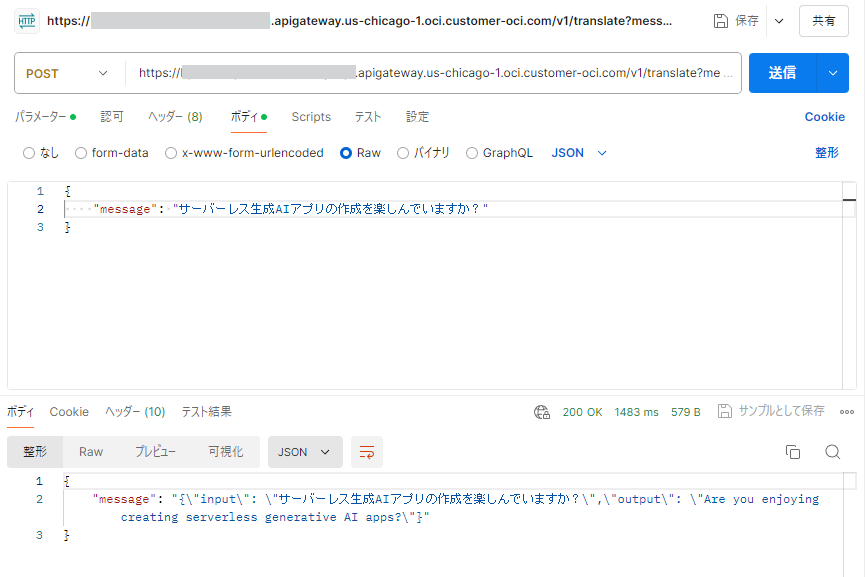Switch response view to Raw

(x=91, y=452)
